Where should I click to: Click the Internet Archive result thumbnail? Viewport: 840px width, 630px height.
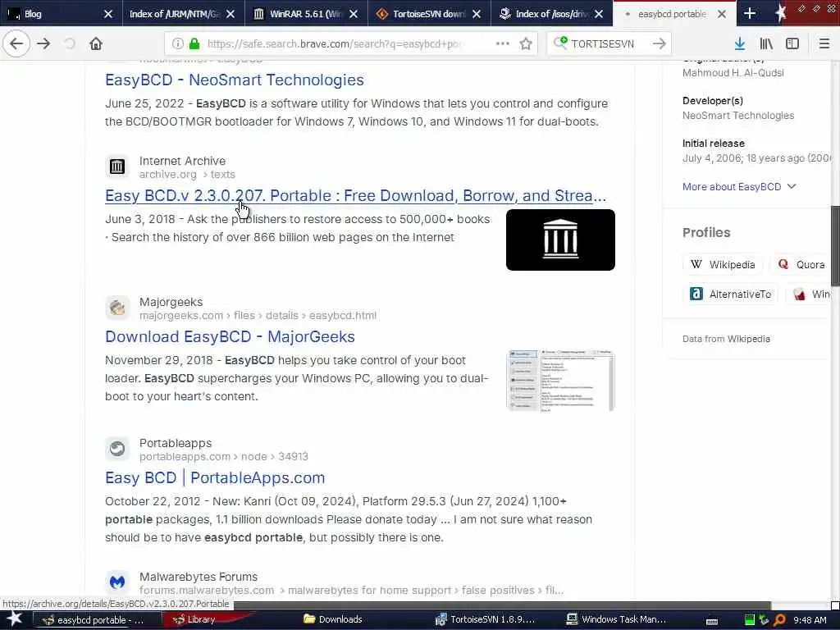560,240
